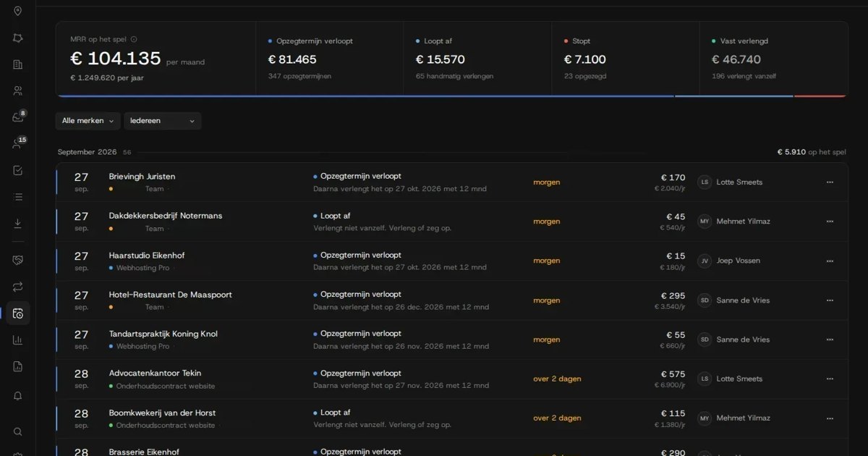Viewport: 868px width, 456px height.
Task: Open the report document sidebar icon
Action: [18, 366]
